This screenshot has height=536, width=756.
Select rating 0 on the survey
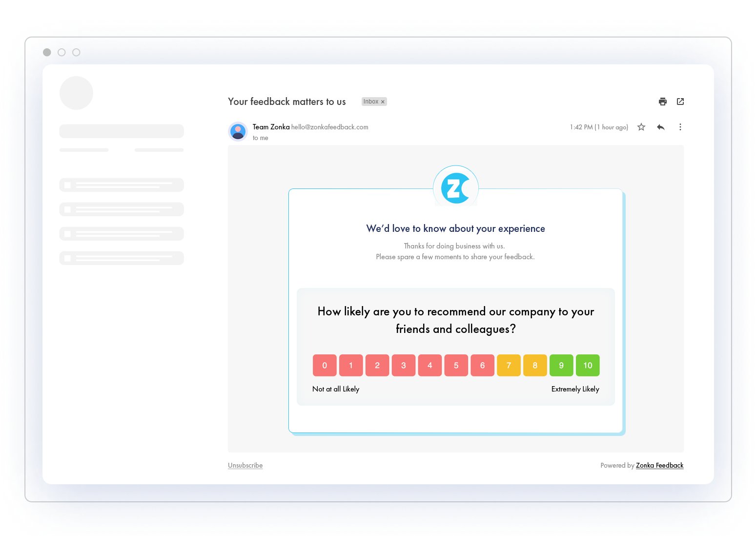(x=325, y=365)
